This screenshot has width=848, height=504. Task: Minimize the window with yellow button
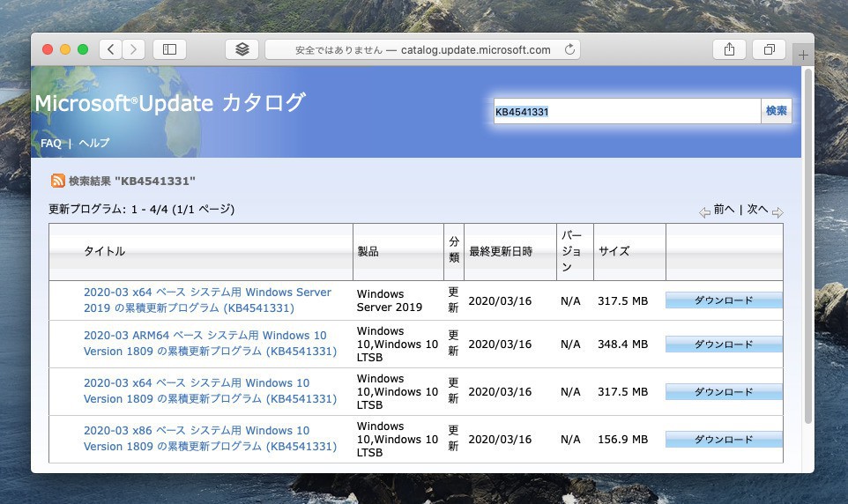tap(65, 49)
